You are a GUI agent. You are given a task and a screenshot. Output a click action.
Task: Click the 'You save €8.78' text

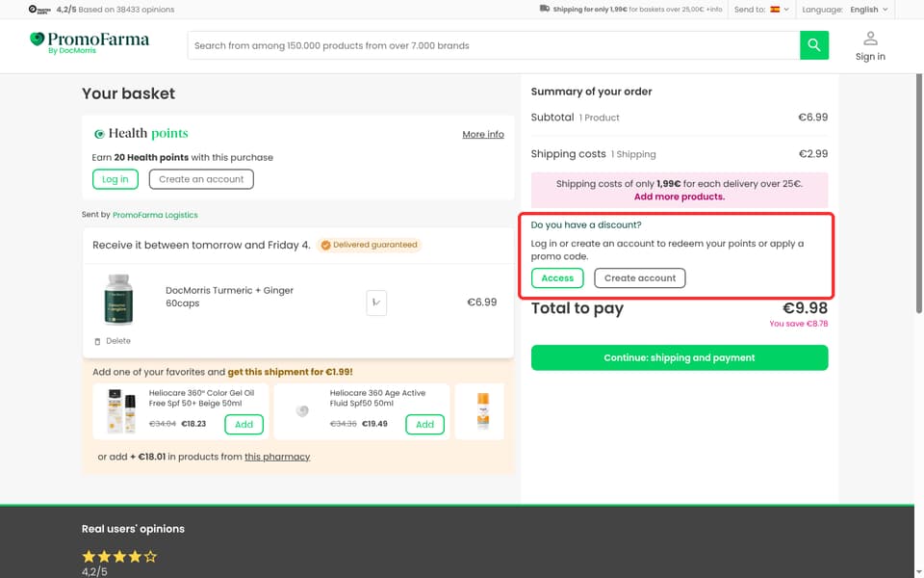pyautogui.click(x=798, y=324)
